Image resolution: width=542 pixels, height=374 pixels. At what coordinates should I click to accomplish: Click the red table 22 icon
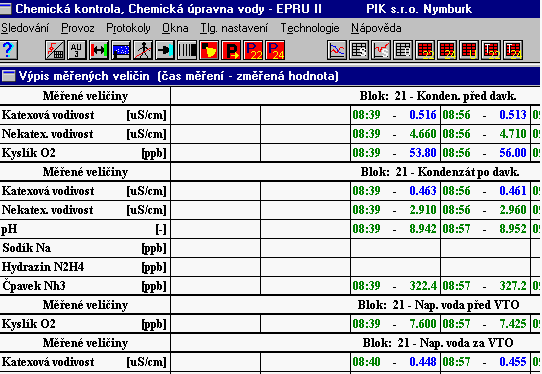(425, 50)
